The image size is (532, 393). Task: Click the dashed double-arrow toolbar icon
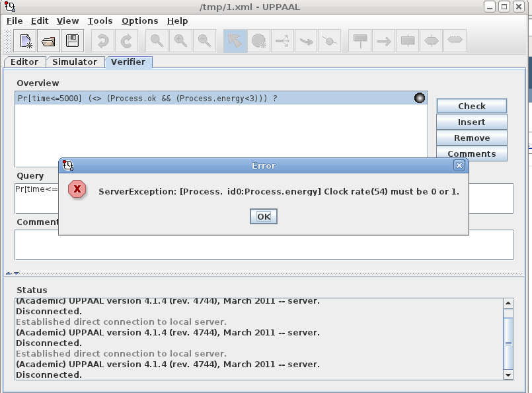click(455, 41)
